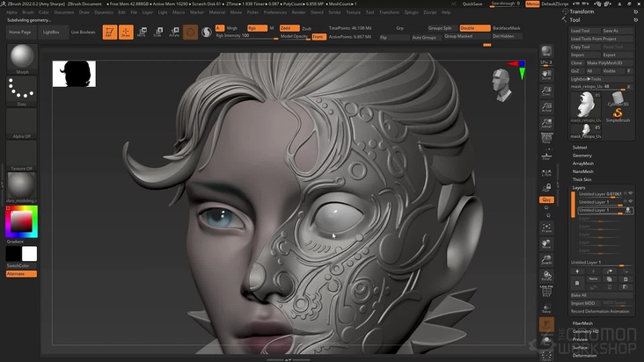Open the Zplugin menu
644x362 pixels.
pos(411,12)
